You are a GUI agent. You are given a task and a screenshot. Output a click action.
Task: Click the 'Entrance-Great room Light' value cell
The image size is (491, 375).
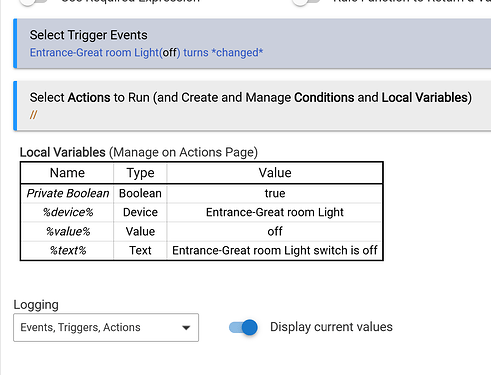(x=275, y=212)
